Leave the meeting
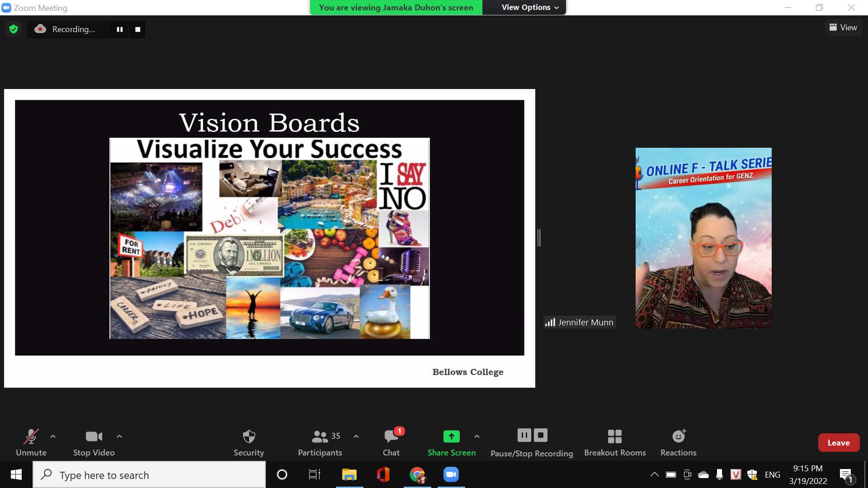Viewport: 868px width, 488px height. point(838,443)
